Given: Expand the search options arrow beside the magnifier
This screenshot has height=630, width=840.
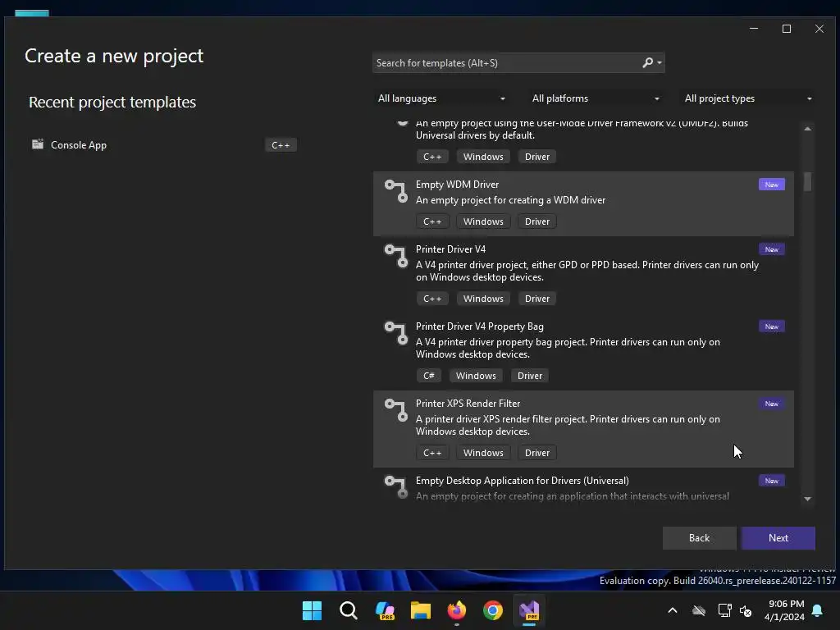Looking at the screenshot, I should tap(660, 62).
